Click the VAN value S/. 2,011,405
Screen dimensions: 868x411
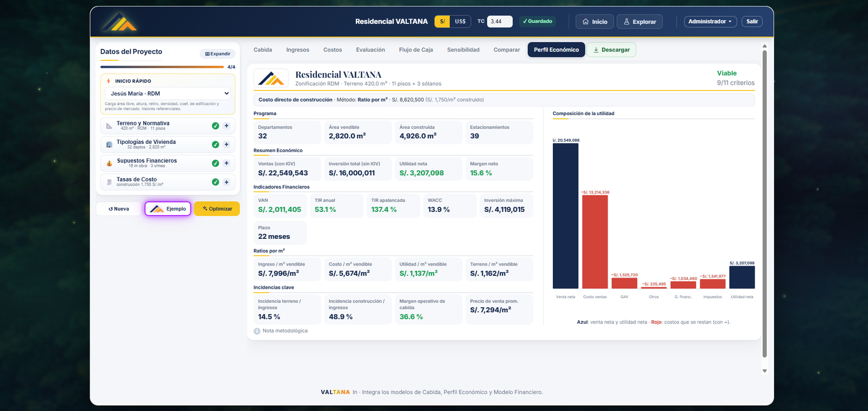pos(279,210)
